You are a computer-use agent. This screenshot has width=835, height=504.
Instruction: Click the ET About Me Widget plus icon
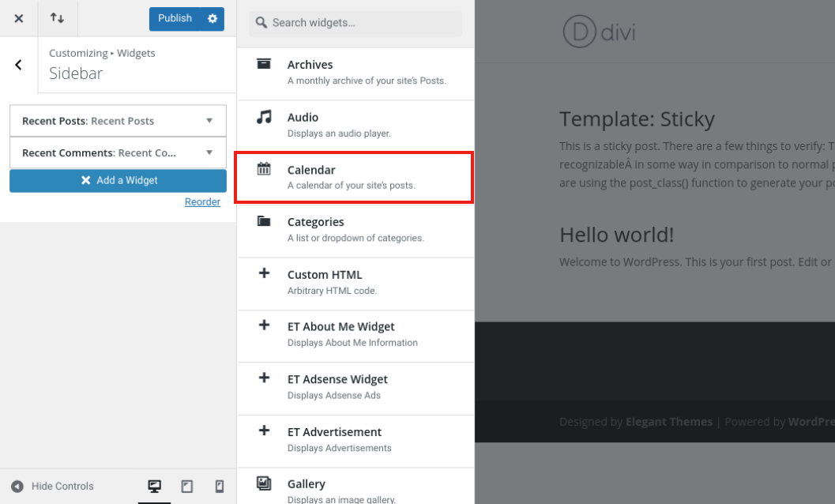(264, 325)
